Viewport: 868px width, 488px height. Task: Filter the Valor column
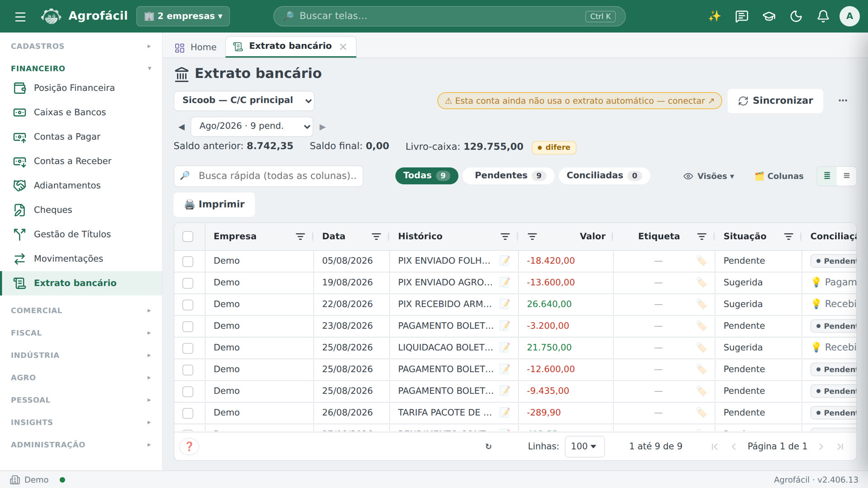[x=532, y=236]
